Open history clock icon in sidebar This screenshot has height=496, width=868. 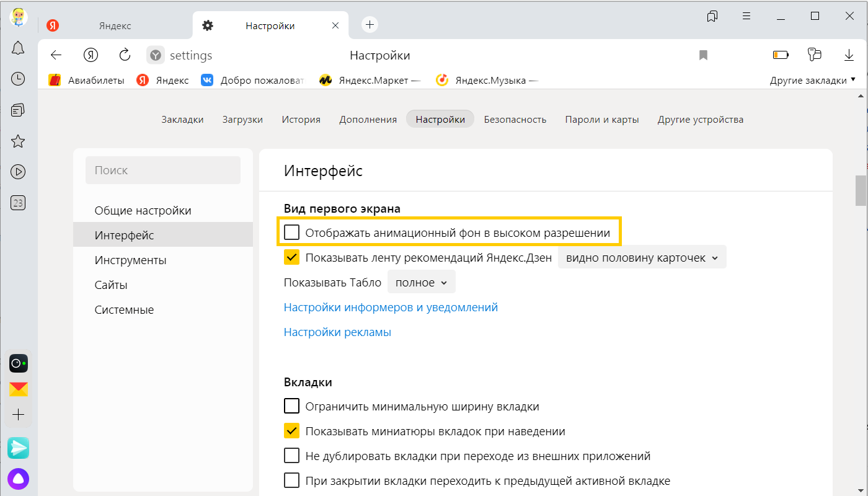(18, 79)
